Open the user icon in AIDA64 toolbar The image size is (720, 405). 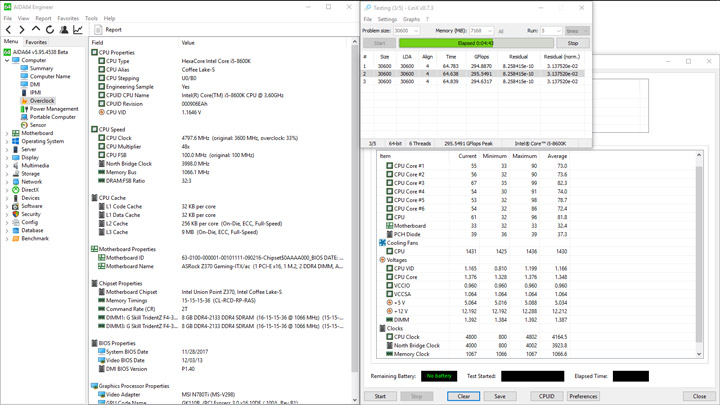coord(64,30)
